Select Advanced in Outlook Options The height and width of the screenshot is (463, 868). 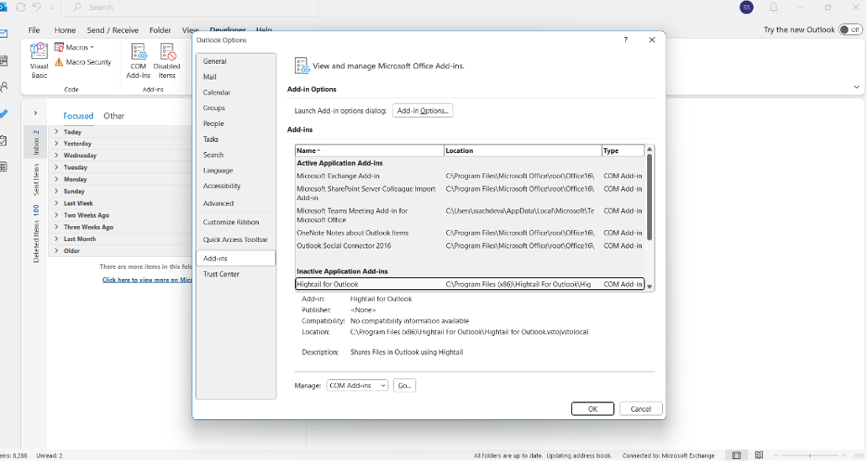tap(236, 203)
